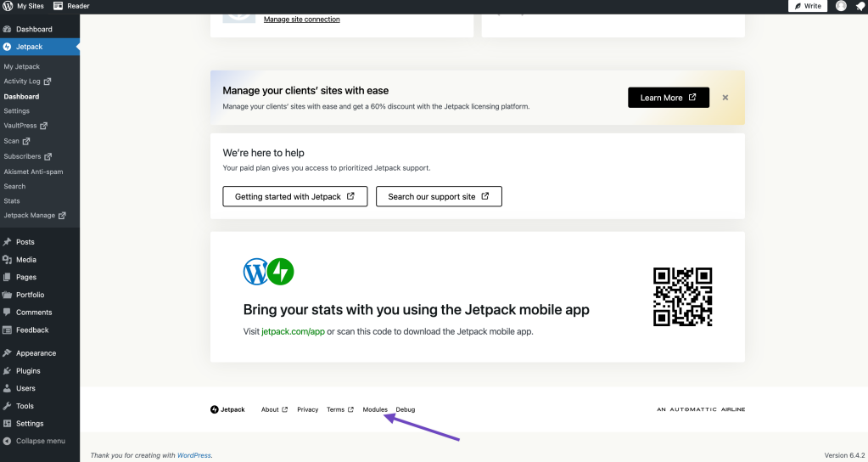
Task: Click An Automattic Airline footer text
Action: click(701, 409)
